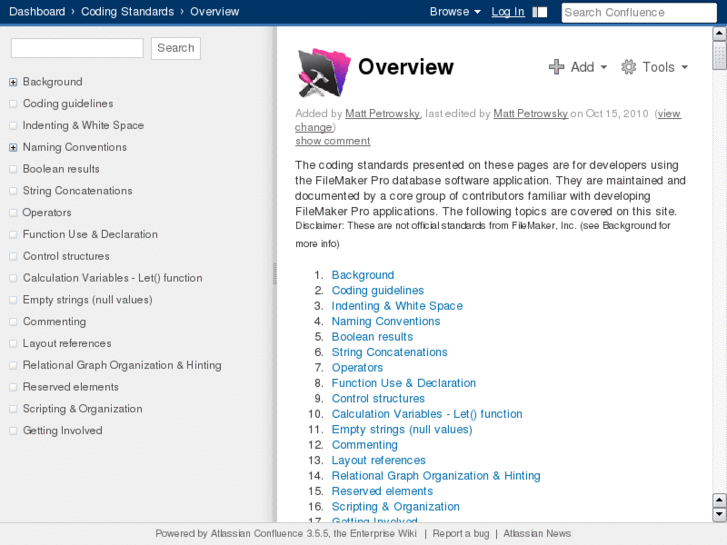Open Control structures link in numbered list
Image resolution: width=727 pixels, height=545 pixels.
pyautogui.click(x=378, y=398)
